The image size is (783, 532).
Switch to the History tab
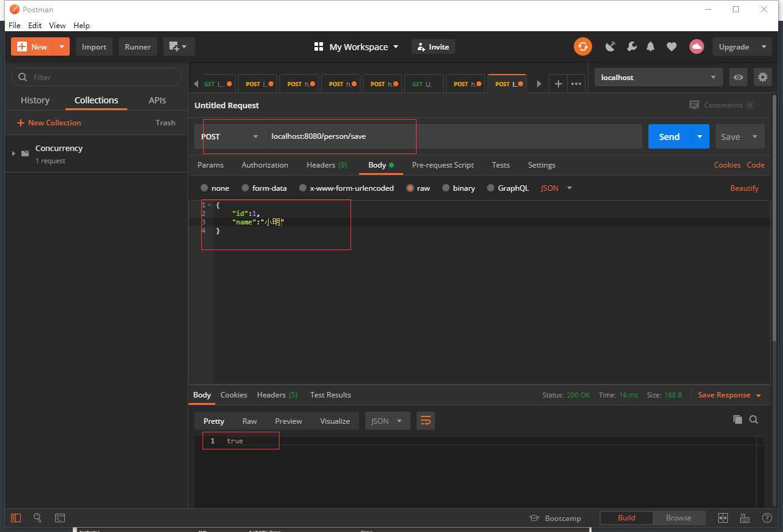[x=35, y=100]
